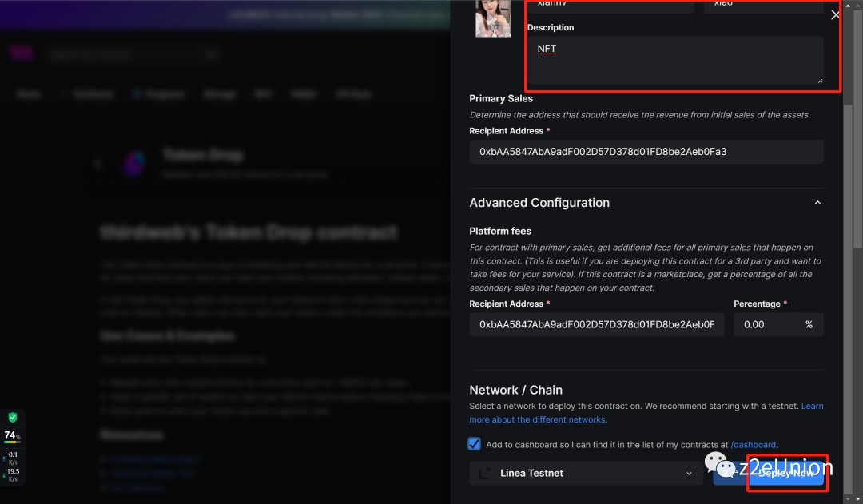
Task: Click the Deploy Now button
Action: pos(787,473)
